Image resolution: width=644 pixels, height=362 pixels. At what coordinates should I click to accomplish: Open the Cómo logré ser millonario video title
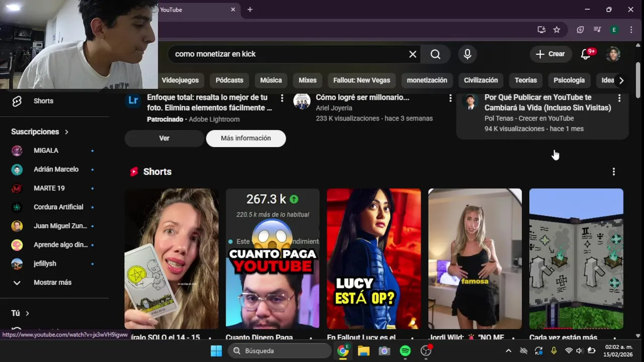tap(362, 98)
